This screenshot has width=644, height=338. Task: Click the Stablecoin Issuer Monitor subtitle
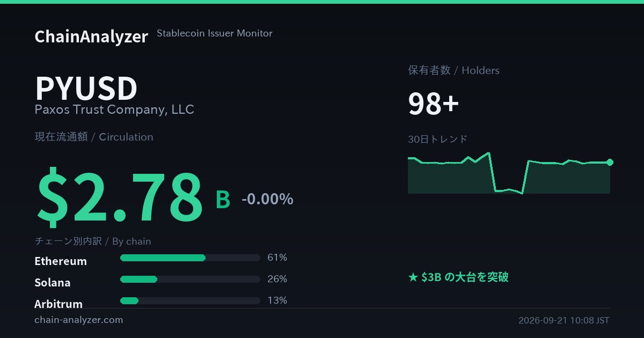(x=215, y=33)
